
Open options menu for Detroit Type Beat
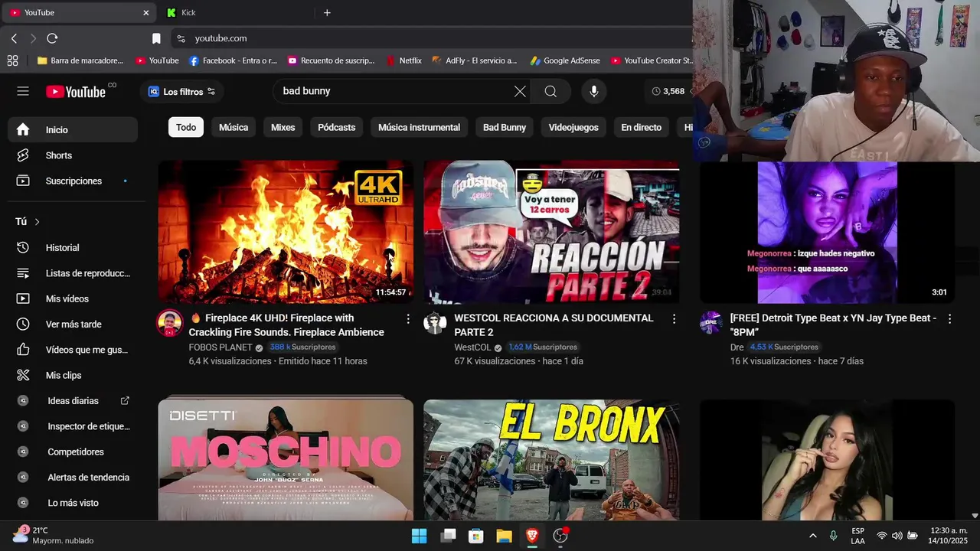949,318
